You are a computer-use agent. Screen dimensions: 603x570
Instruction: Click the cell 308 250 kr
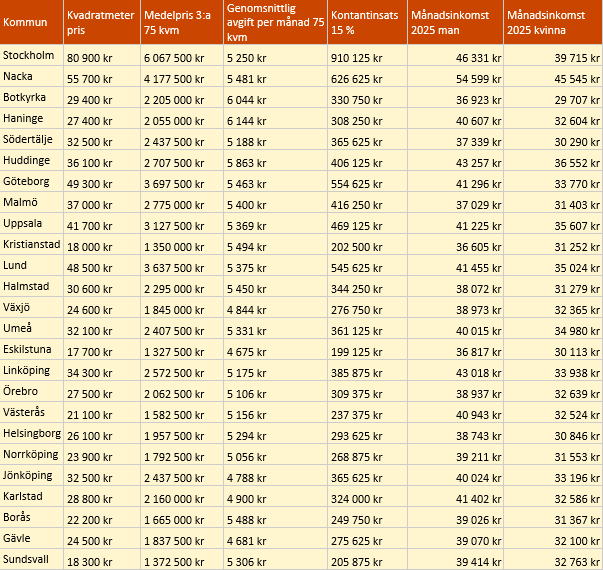(367, 118)
